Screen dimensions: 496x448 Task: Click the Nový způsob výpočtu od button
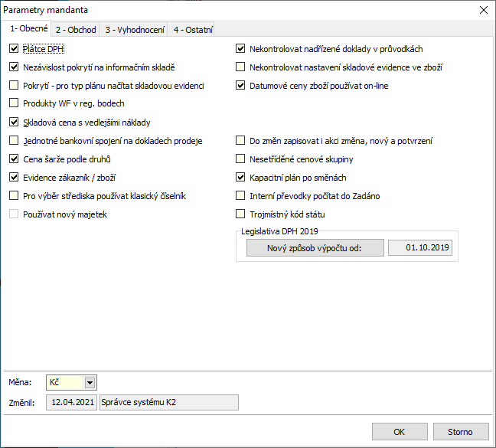click(x=315, y=247)
